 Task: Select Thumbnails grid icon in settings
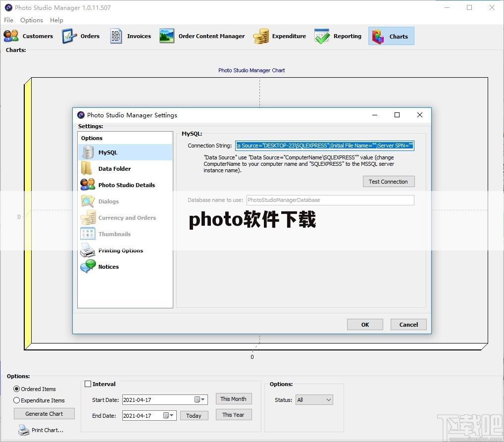88,234
